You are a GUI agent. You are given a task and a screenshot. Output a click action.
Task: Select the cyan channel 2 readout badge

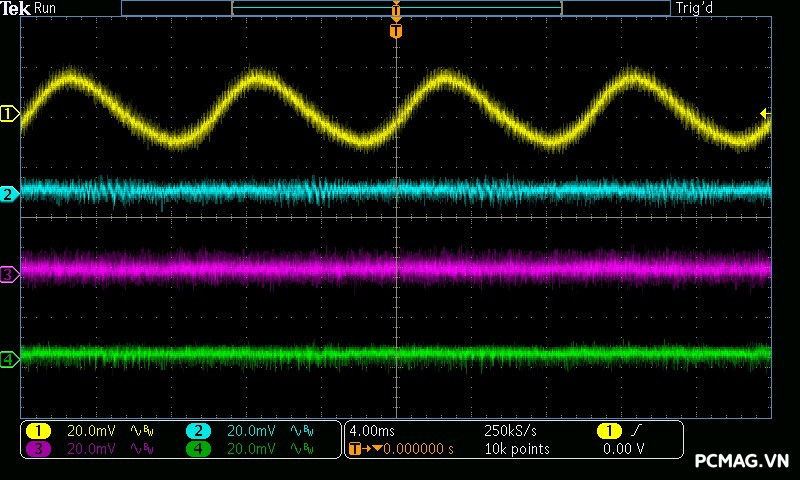tap(198, 431)
